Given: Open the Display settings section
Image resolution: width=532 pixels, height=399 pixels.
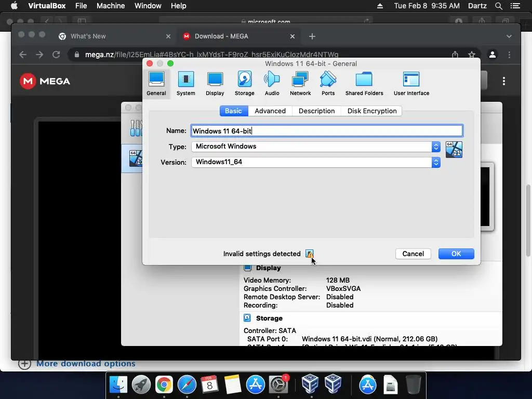Looking at the screenshot, I should point(215,84).
